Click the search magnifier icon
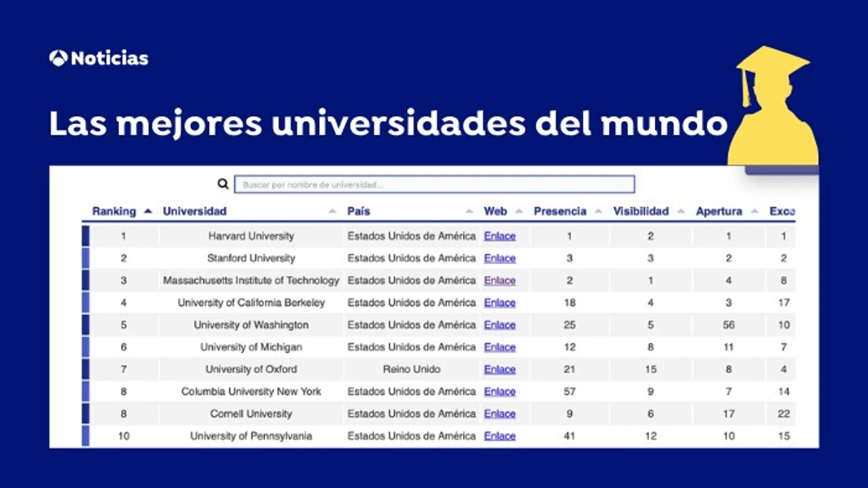The image size is (868, 488). pyautogui.click(x=222, y=184)
